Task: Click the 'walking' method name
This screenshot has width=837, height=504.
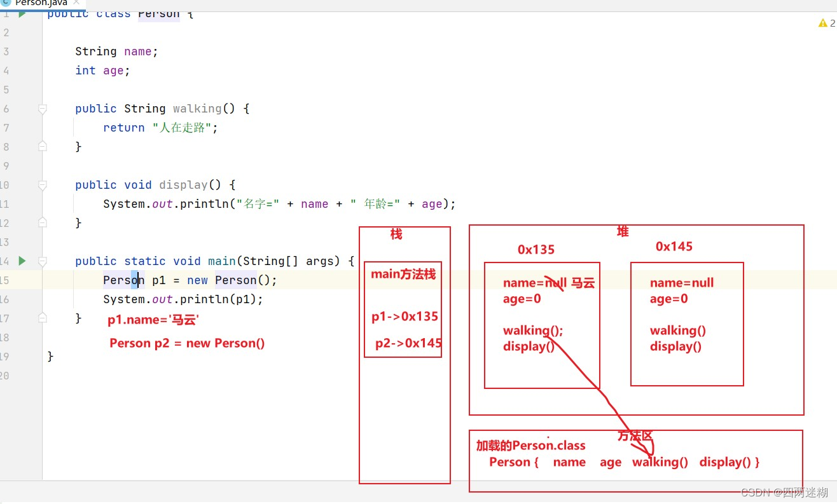Action: pos(197,109)
